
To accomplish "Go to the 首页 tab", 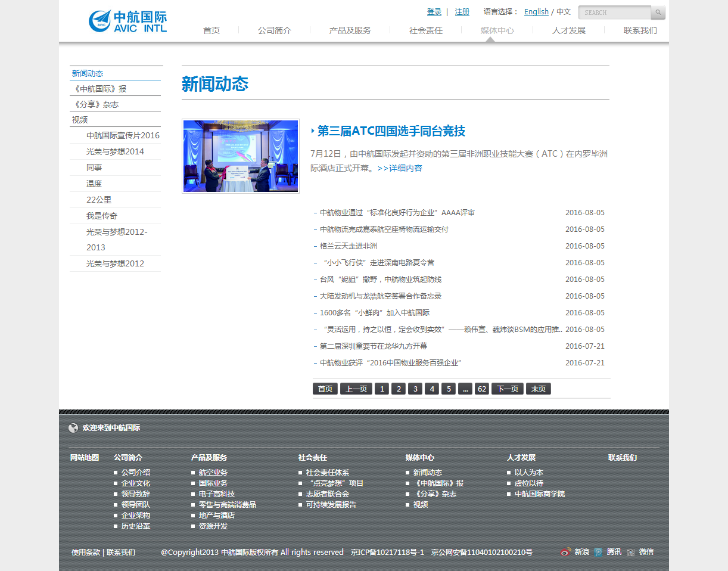I will (211, 30).
